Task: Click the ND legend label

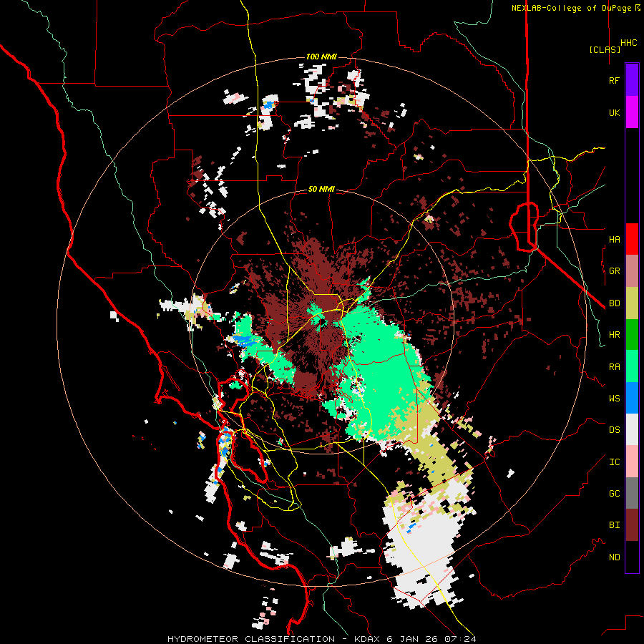Action: [x=614, y=557]
